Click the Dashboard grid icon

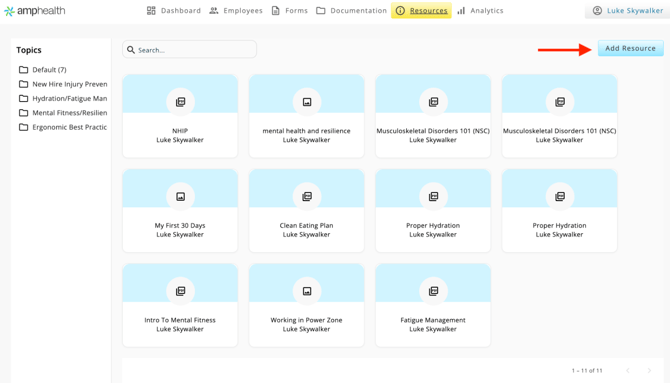[x=151, y=11]
